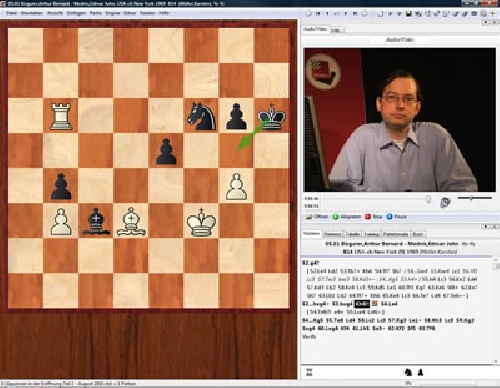Viewport: 500px width, 388px height.
Task: Click the pane control buttons above notation tabs
Action: tap(490, 226)
